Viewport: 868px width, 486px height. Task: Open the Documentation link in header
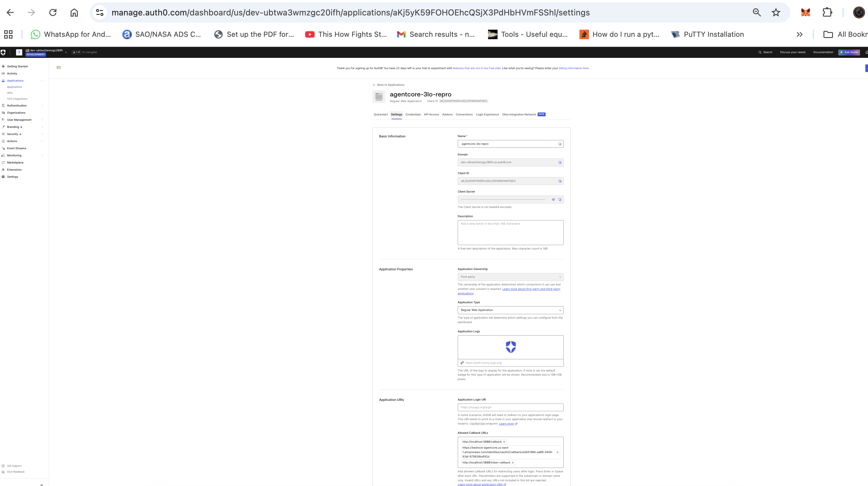coord(823,52)
